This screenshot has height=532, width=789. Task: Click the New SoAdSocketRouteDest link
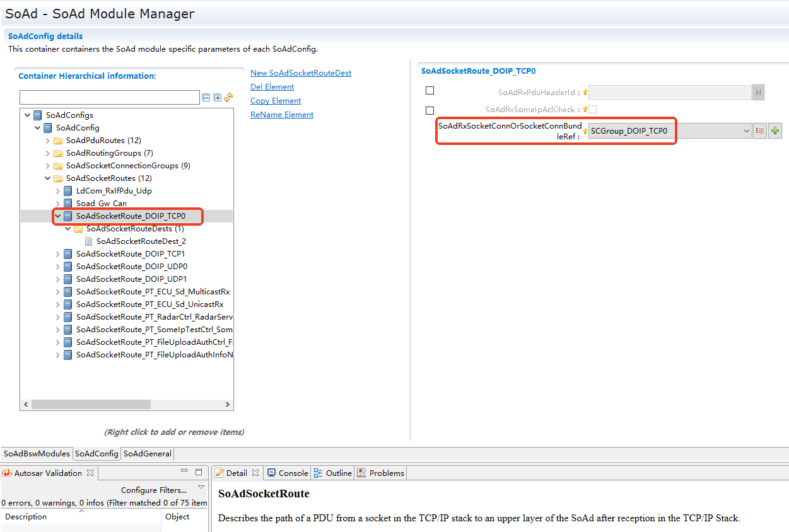point(301,73)
